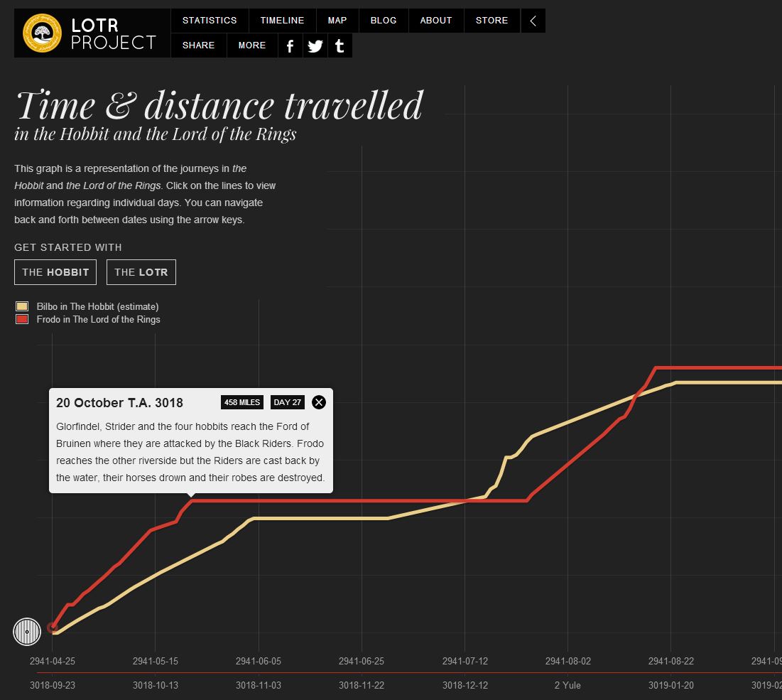Click axis date 3018-09-23
The height and width of the screenshot is (700, 782).
pos(53,686)
